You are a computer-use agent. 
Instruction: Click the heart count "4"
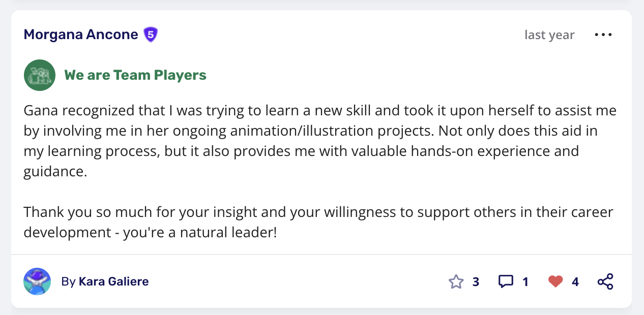coord(575,281)
